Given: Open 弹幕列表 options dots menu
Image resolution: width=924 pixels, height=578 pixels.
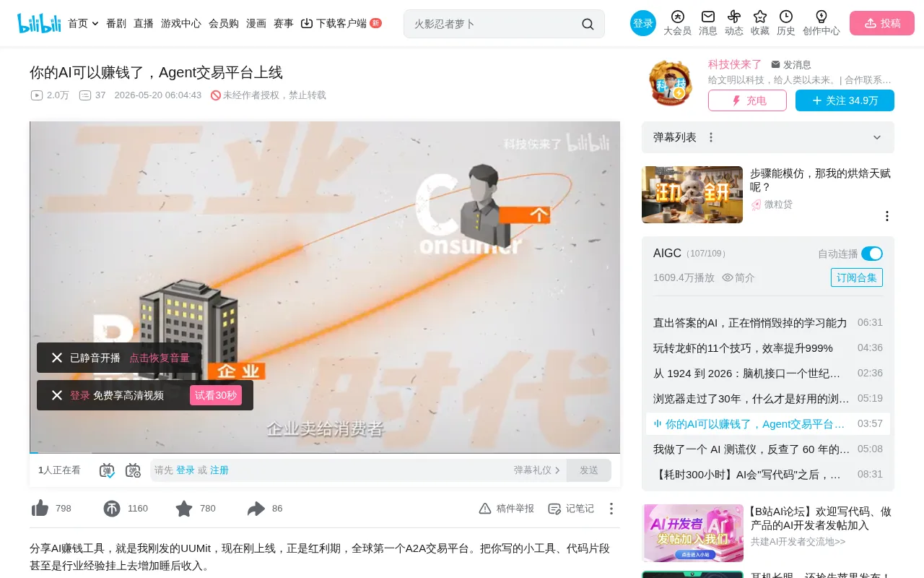Looking at the screenshot, I should tap(711, 137).
